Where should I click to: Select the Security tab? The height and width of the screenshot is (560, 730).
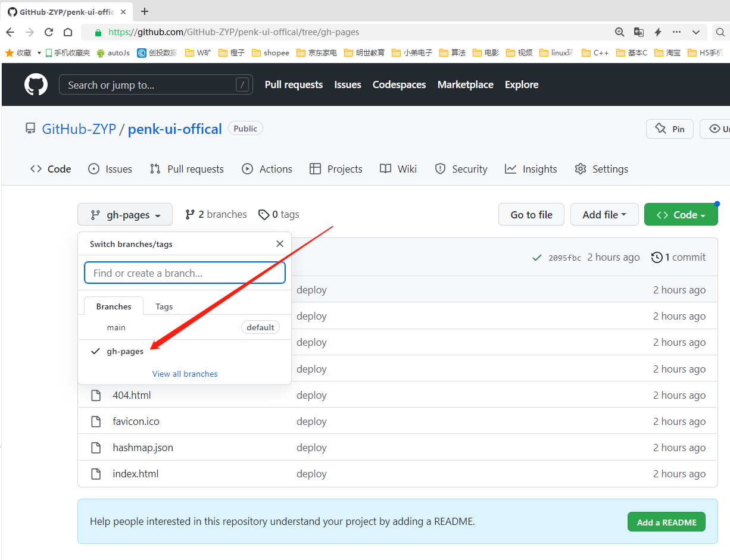click(x=461, y=169)
